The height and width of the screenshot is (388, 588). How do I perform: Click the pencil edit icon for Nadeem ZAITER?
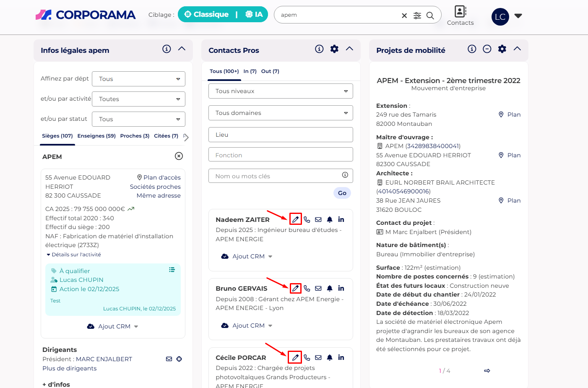pos(296,219)
